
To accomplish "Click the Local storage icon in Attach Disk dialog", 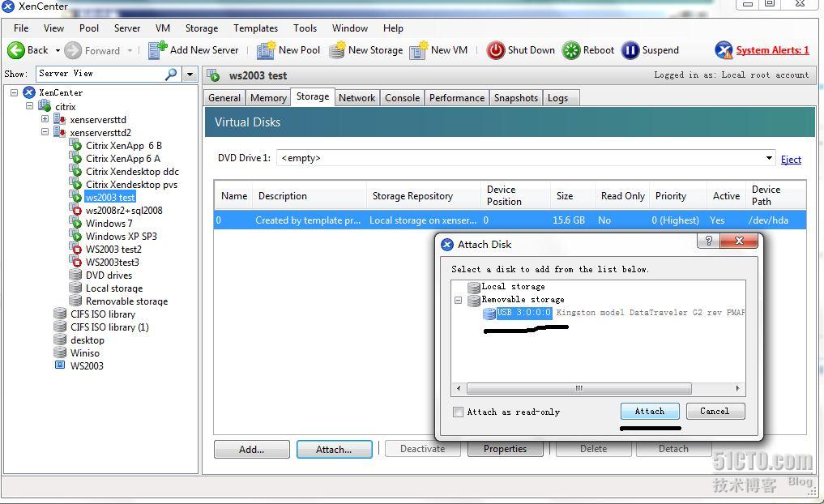I will click(x=474, y=287).
